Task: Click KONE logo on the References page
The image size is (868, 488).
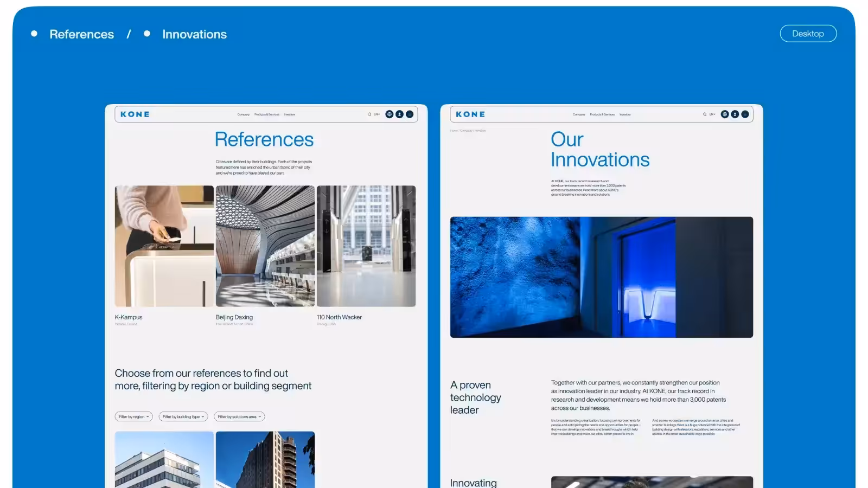Action: click(x=135, y=114)
